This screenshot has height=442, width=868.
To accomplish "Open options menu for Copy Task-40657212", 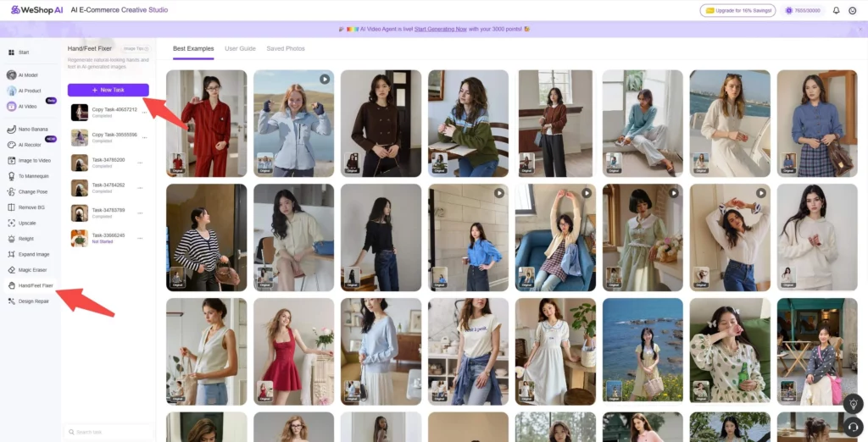I will [x=145, y=112].
